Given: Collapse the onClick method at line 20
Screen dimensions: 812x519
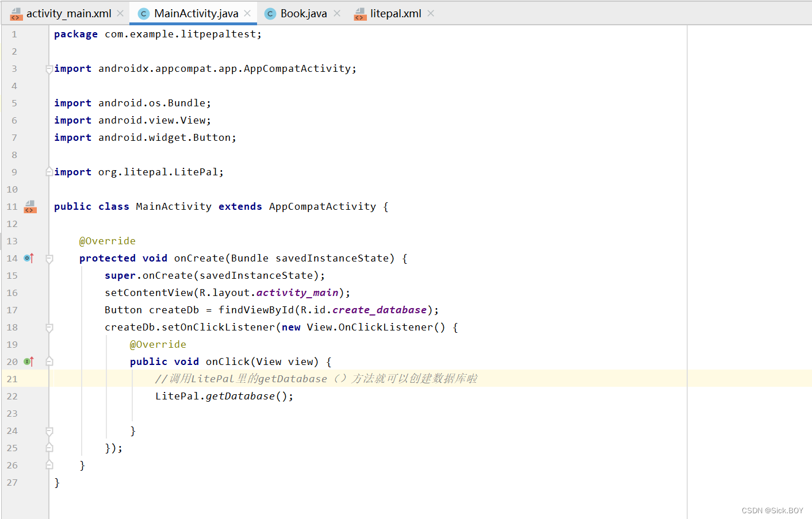Looking at the screenshot, I should (49, 362).
